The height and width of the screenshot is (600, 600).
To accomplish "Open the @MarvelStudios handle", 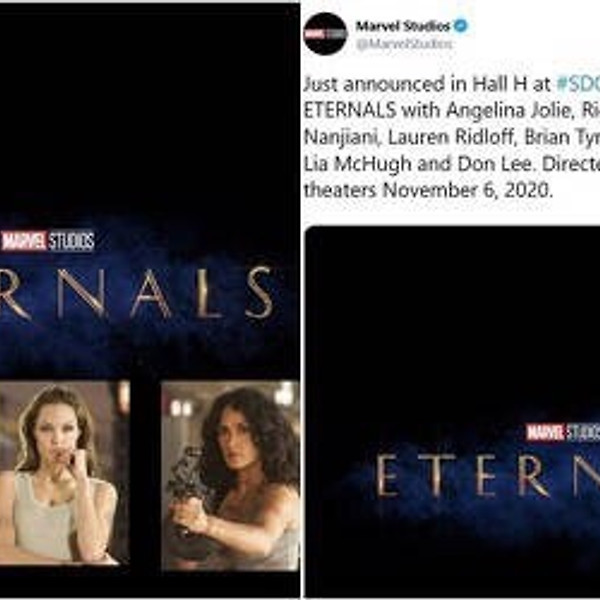I will point(404,44).
